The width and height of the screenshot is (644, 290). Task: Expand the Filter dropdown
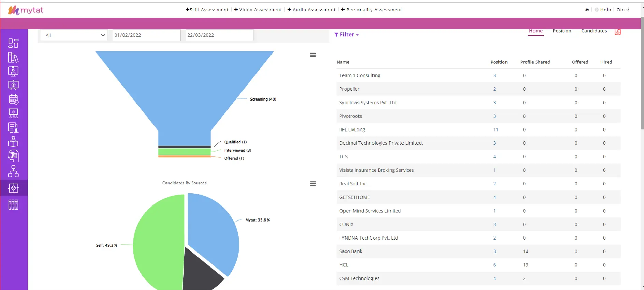coord(347,35)
